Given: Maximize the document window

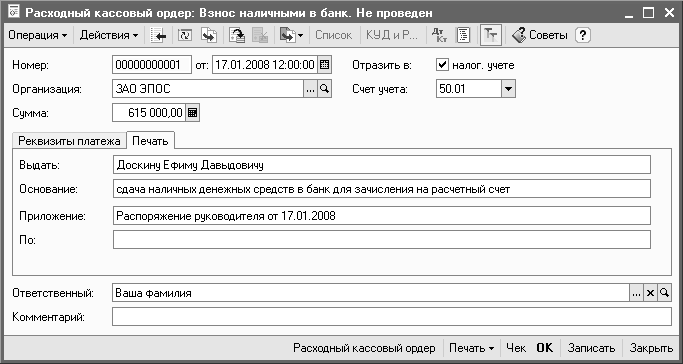Looking at the screenshot, I should pos(649,13).
